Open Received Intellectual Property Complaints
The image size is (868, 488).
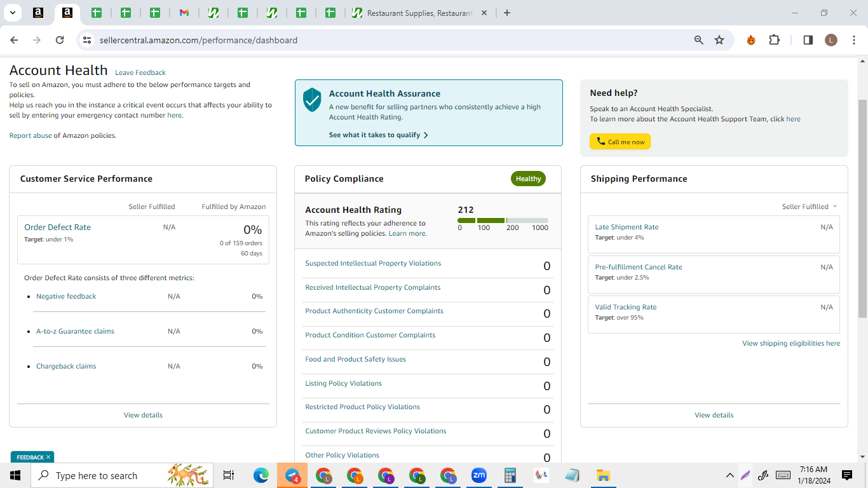pos(372,287)
